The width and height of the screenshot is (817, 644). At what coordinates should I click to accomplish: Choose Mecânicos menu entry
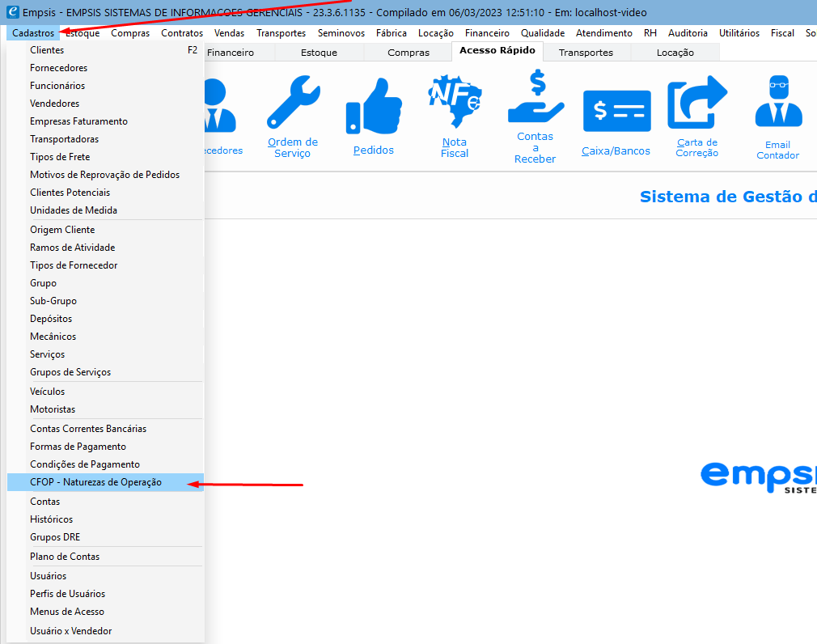point(104,337)
